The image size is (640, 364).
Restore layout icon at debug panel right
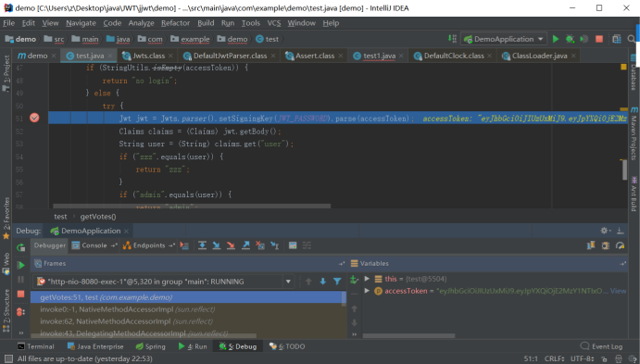[591, 245]
